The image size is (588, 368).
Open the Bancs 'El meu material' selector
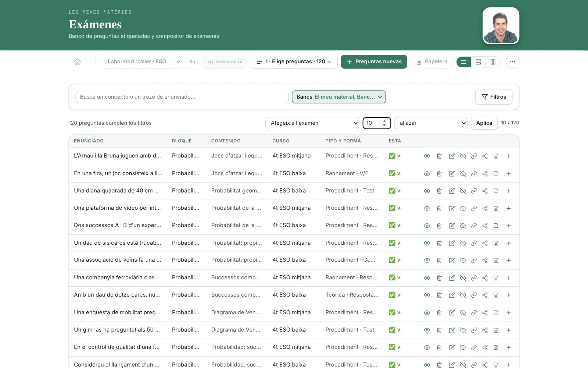point(339,97)
